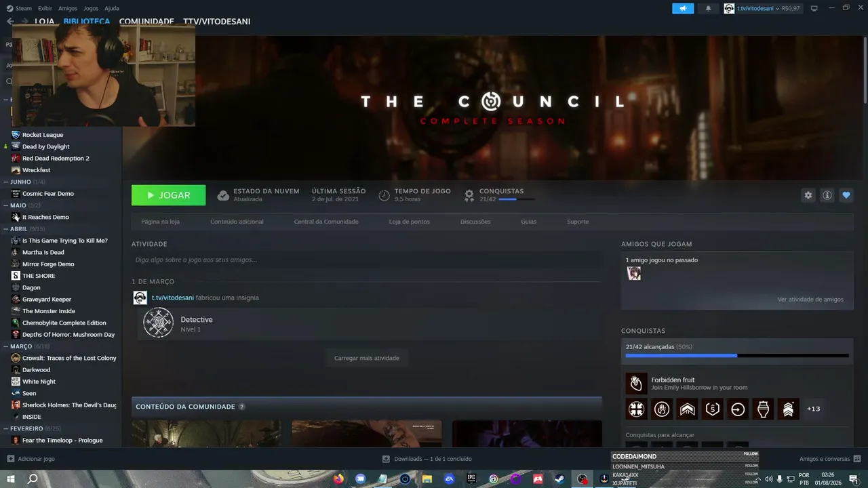The height and width of the screenshot is (488, 868).
Task: Open the EA app from the taskbar
Action: [x=449, y=479]
